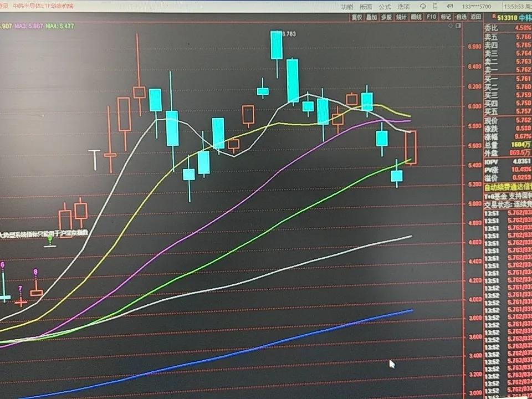
Task: Click the 6.600 price axis label
Action: [474, 47]
